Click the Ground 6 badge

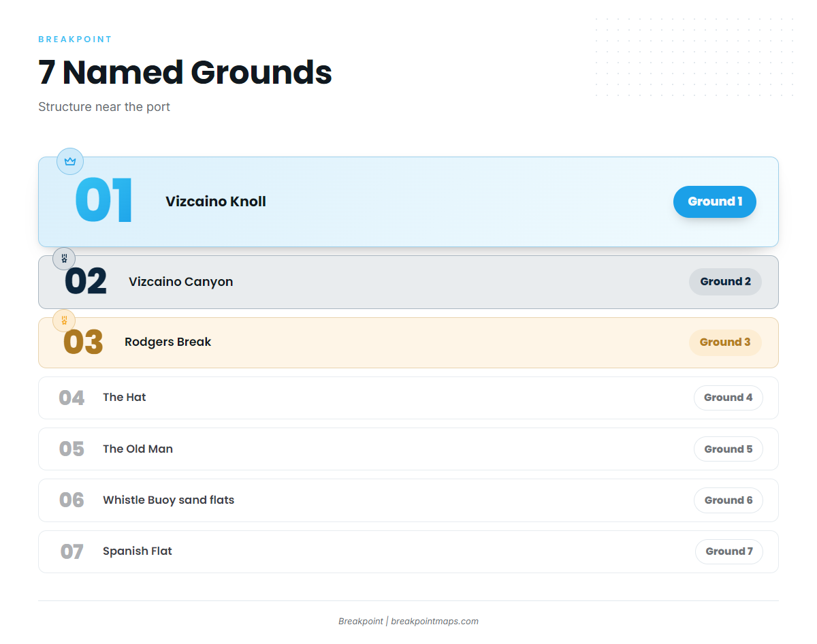click(728, 500)
